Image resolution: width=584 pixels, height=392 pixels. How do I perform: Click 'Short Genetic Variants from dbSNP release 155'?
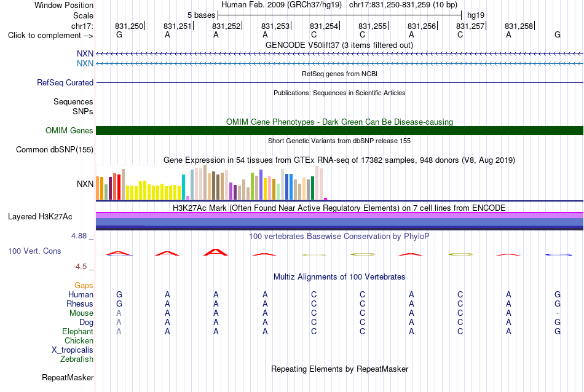tap(339, 141)
